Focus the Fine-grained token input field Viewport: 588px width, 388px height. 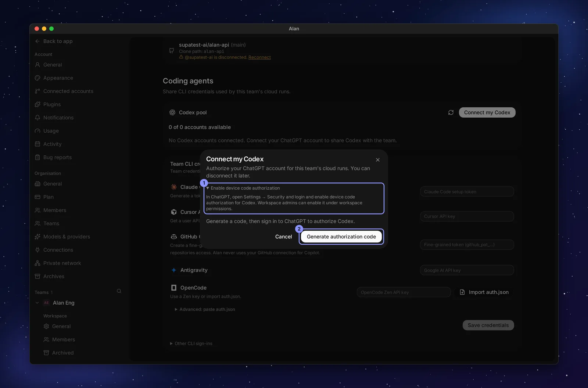point(467,245)
